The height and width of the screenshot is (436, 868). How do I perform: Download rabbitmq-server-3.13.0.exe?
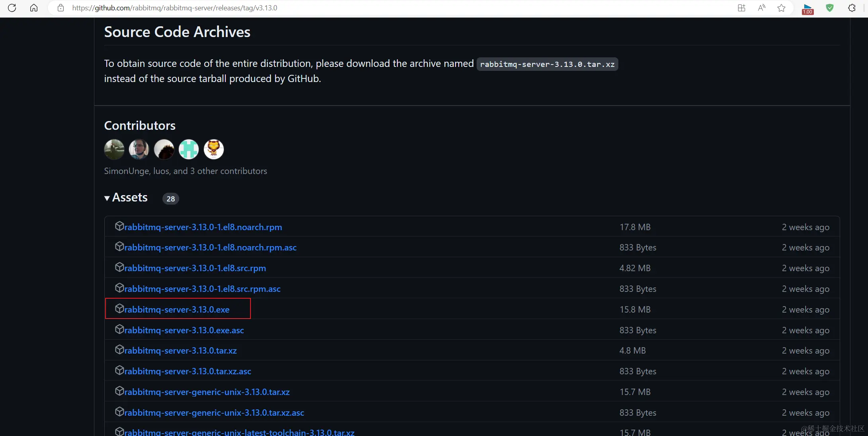(x=177, y=309)
